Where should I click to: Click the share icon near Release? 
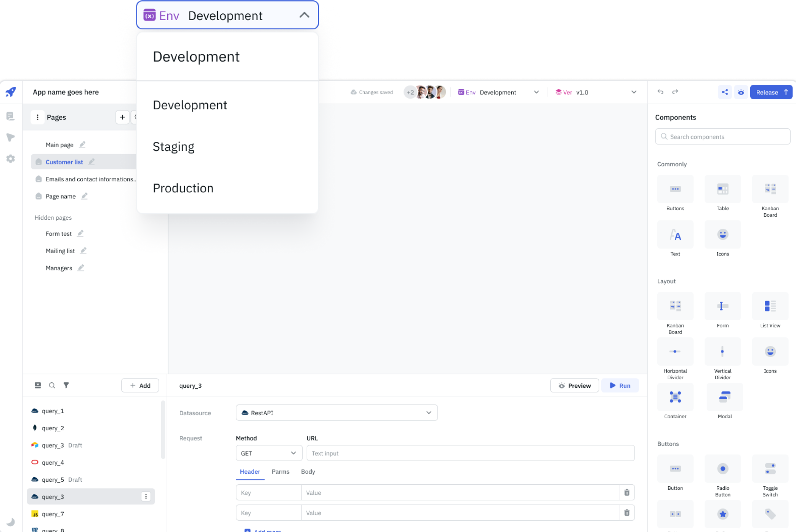point(725,92)
